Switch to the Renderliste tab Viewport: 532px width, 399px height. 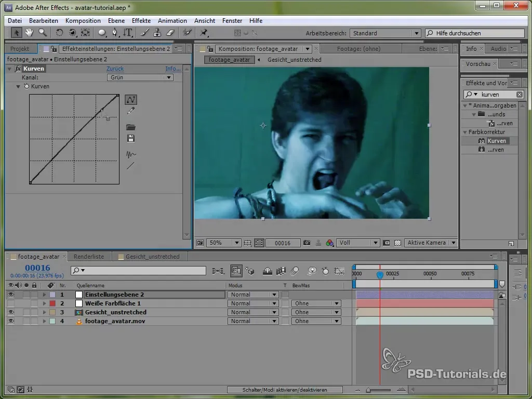[x=89, y=257]
